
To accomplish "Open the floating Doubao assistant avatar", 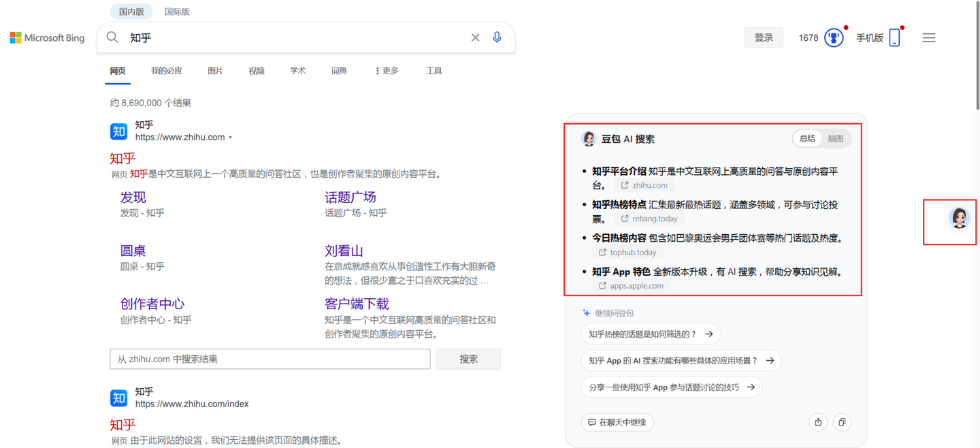I will 960,218.
